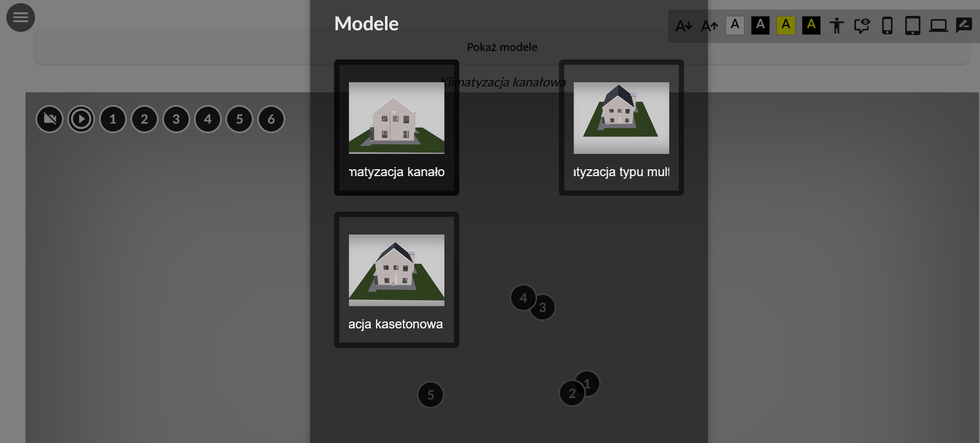Increase font size with the A-up icon

[710, 25]
